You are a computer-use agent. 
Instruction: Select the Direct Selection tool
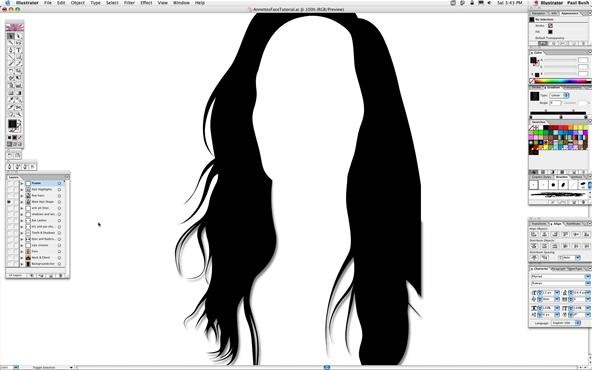pos(18,36)
